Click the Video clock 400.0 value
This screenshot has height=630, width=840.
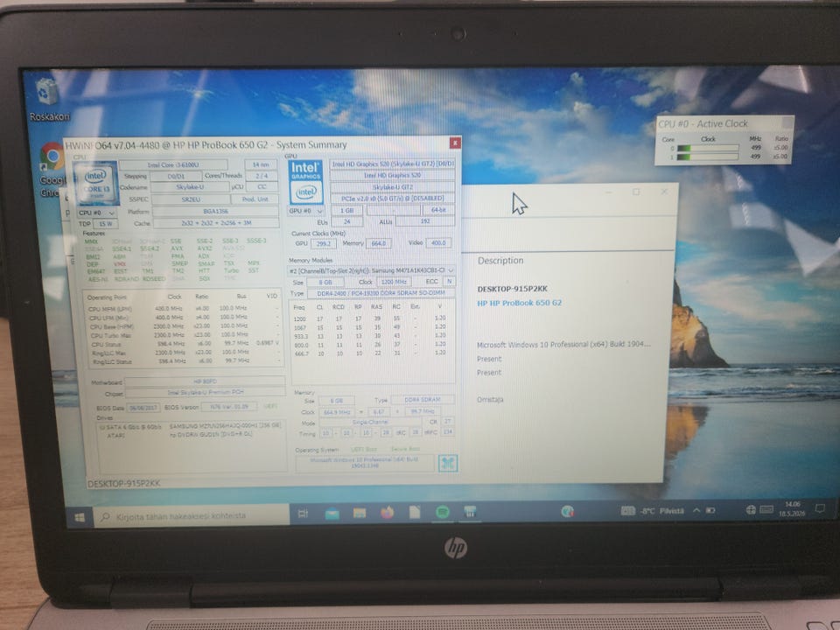point(439,242)
